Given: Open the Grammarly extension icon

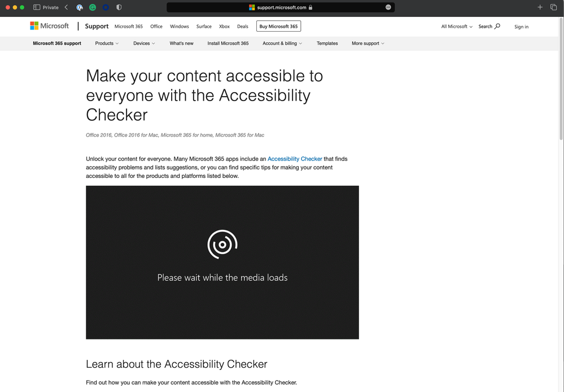Looking at the screenshot, I should (93, 7).
